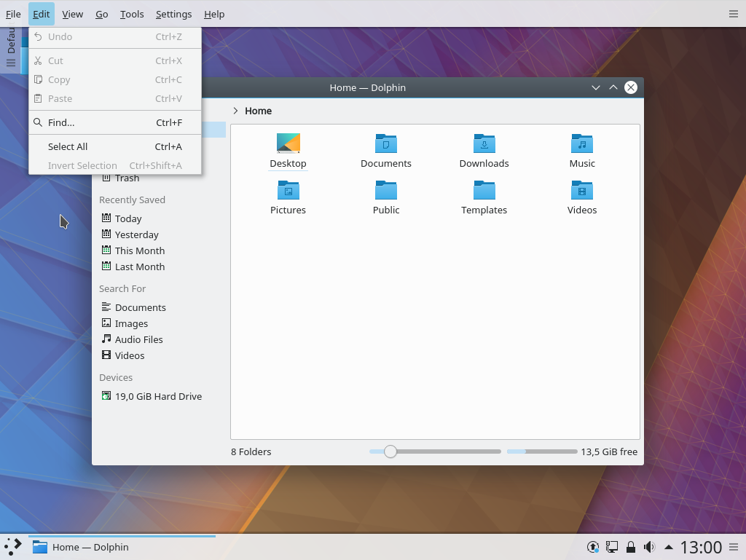
Task: Open the Documents folder icon
Action: (386, 143)
